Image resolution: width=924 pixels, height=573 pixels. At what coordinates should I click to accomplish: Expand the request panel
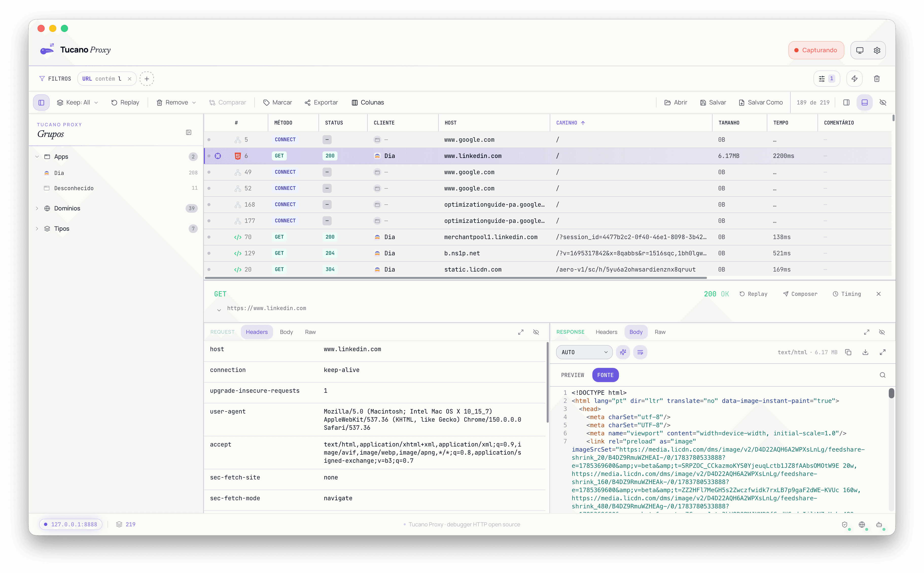(x=521, y=332)
